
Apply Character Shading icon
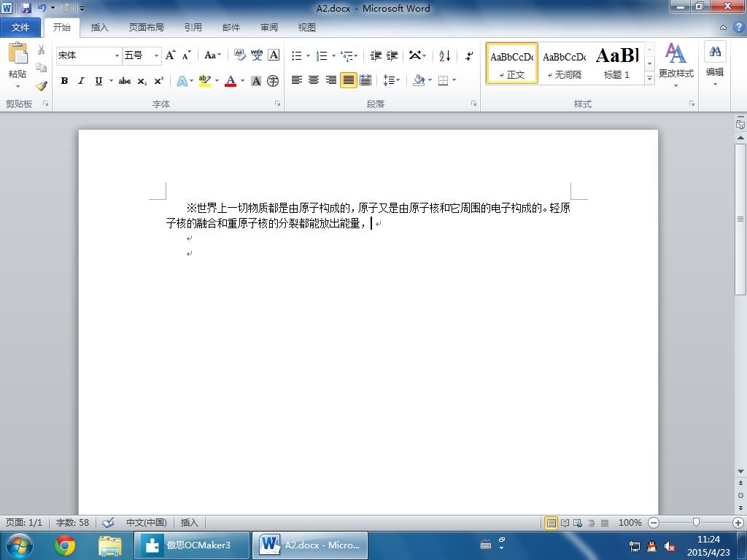coord(256,81)
